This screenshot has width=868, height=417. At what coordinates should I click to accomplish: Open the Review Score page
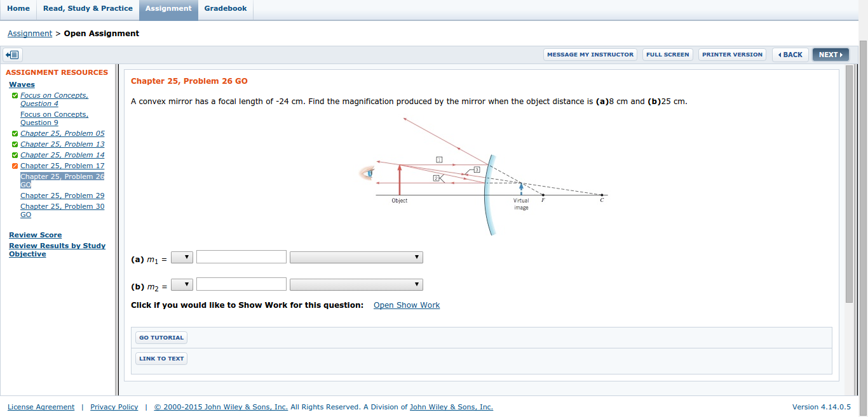click(x=35, y=235)
